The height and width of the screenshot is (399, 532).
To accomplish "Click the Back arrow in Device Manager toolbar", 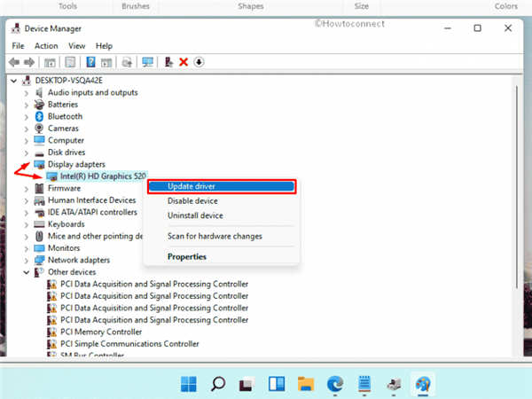I will (14, 62).
